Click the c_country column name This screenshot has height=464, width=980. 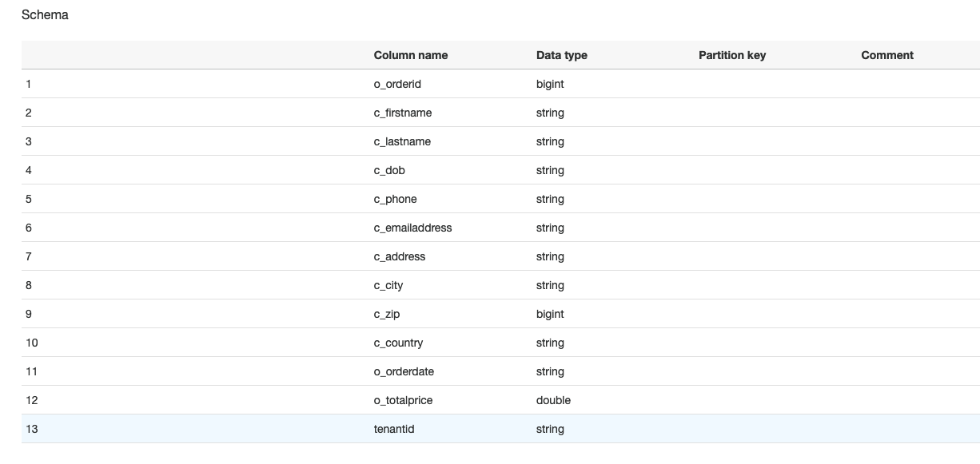(399, 343)
